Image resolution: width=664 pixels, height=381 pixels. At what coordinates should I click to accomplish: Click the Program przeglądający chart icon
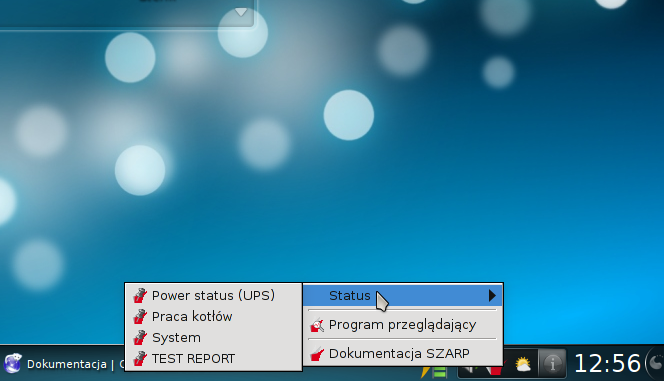tap(317, 325)
